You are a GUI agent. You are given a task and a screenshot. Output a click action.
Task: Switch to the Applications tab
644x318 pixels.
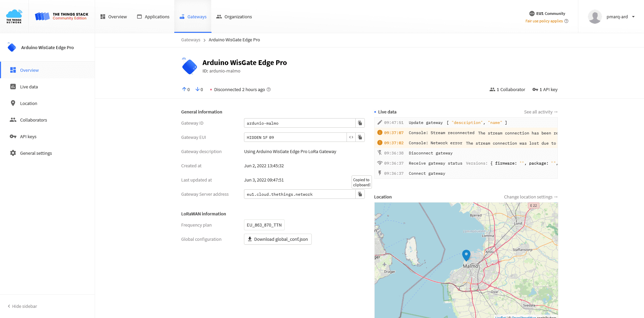tap(153, 17)
